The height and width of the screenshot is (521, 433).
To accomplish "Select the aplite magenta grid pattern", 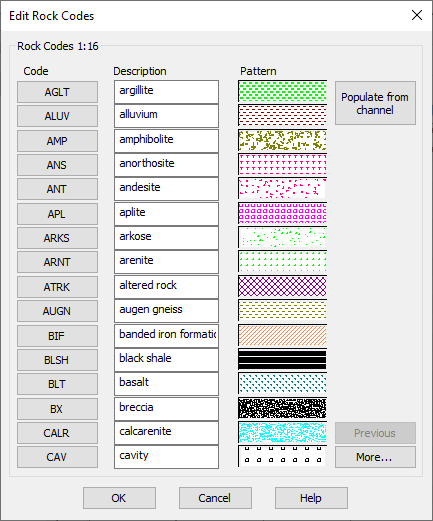I will pos(282,213).
